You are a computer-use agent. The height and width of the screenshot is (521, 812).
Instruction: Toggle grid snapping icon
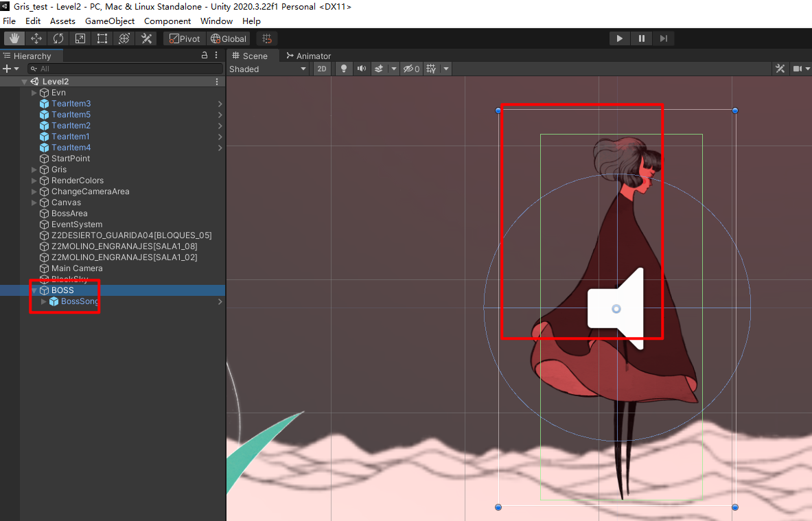coord(267,39)
